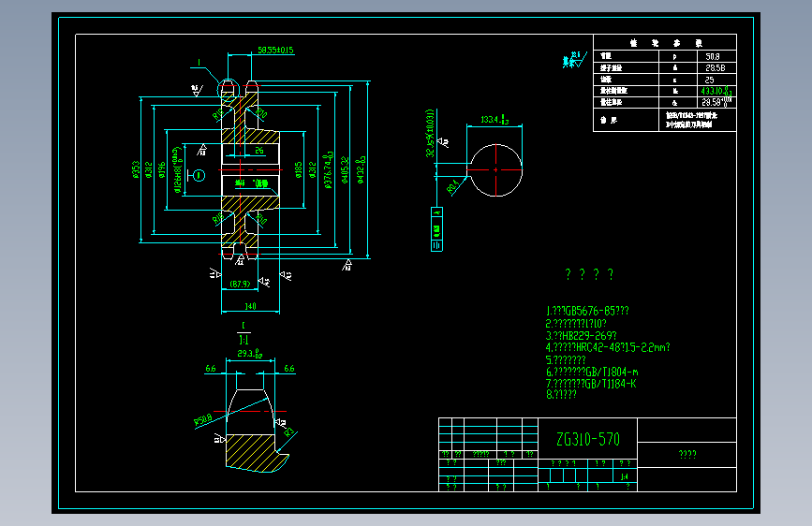Select the 1:1 detail scale label
The width and height of the screenshot is (812, 526).
point(244,340)
